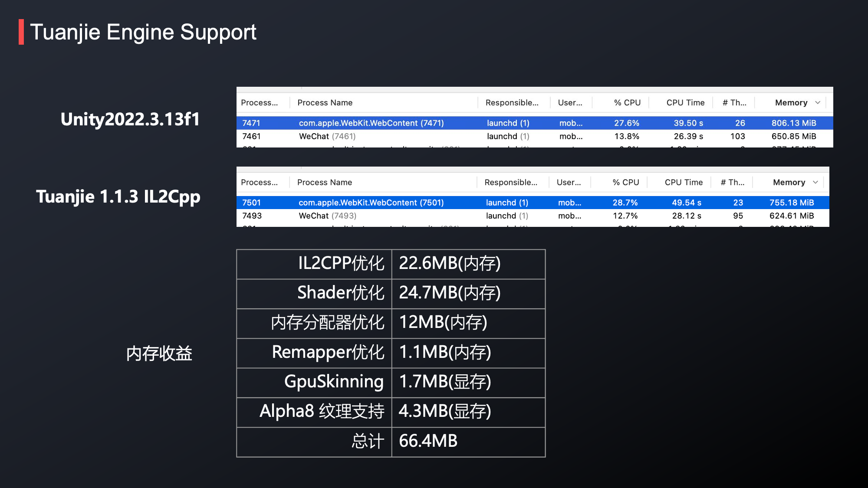Click Process Name header in bottom table
The height and width of the screenshot is (488, 868).
coord(324,182)
